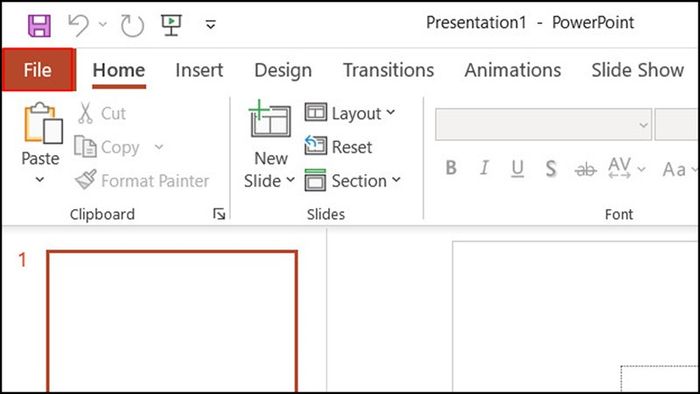700x394 pixels.
Task: Click the Paste clipboard icon
Action: pos(43,123)
